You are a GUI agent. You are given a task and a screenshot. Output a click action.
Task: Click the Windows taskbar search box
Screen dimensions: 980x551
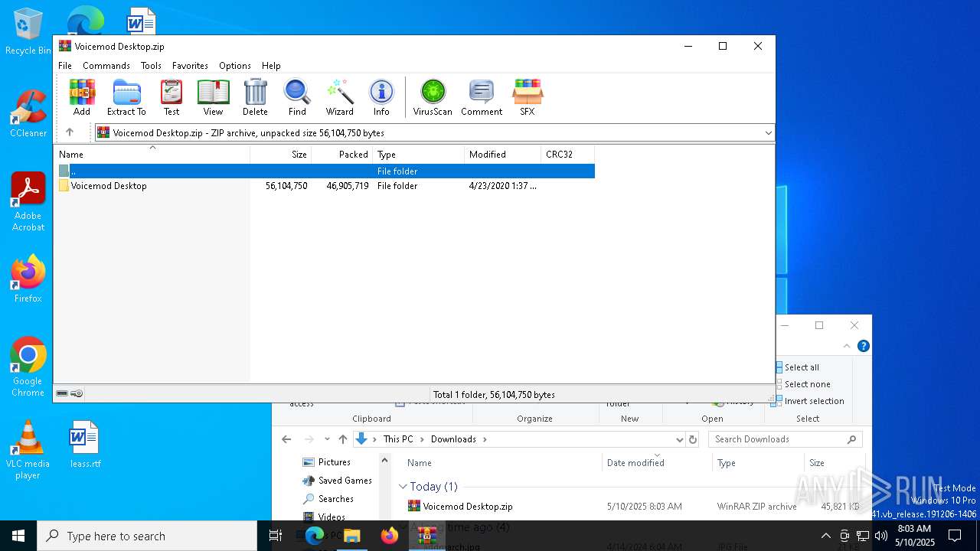click(x=147, y=536)
